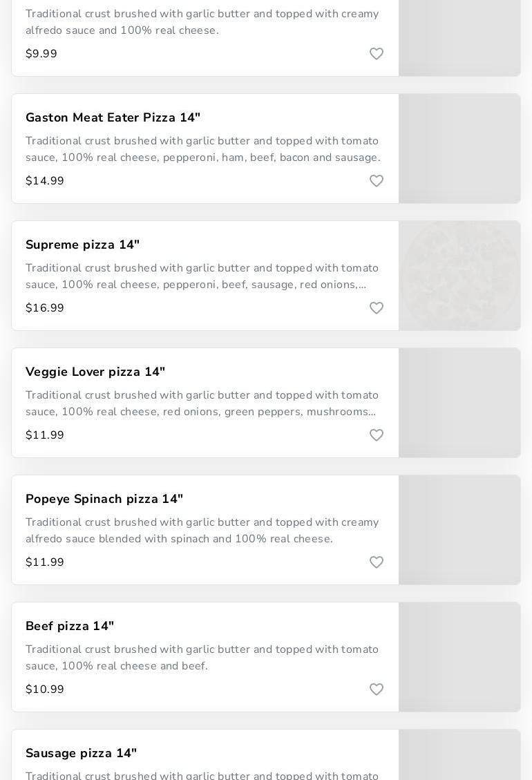The height and width of the screenshot is (780, 532).
Task: Favorite the Supreme pizza 14"
Action: pyautogui.click(x=377, y=308)
